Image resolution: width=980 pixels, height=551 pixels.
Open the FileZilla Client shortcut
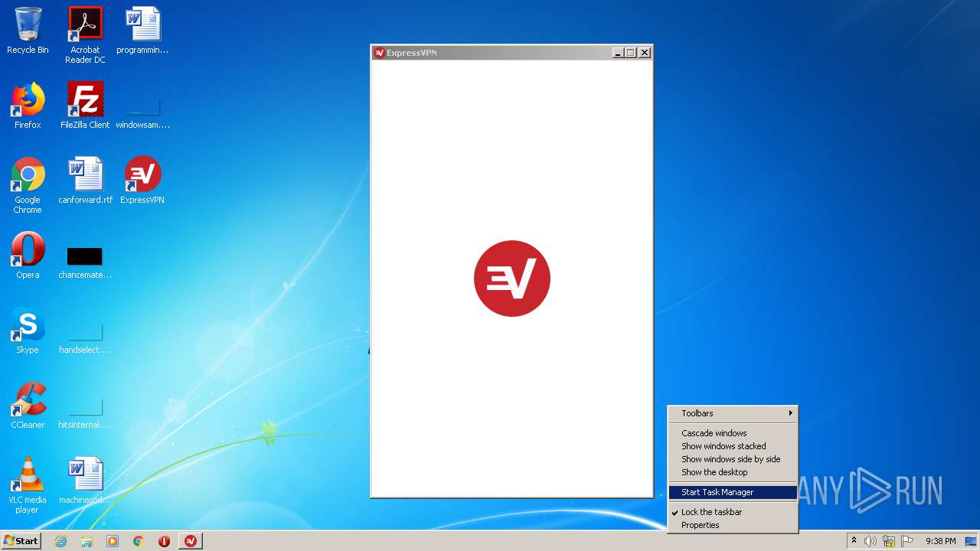pyautogui.click(x=85, y=106)
